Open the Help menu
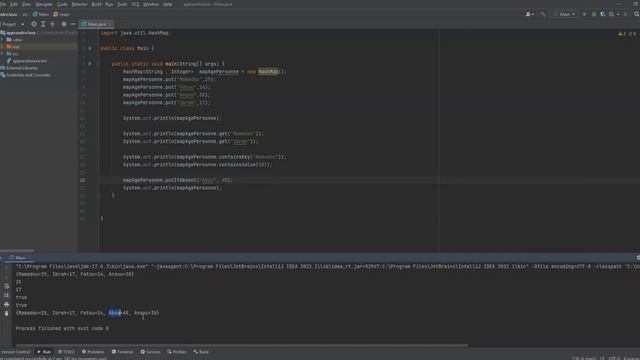 tap(167, 4)
